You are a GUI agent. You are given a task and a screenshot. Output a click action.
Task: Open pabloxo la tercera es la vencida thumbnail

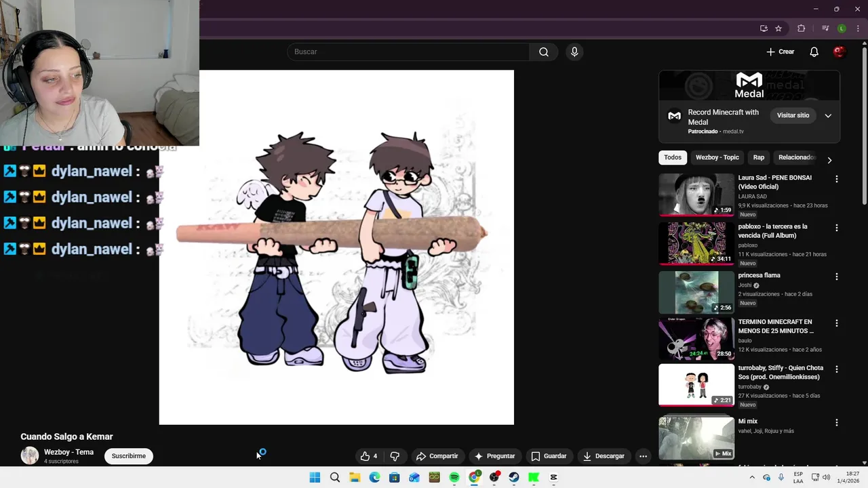click(x=696, y=244)
